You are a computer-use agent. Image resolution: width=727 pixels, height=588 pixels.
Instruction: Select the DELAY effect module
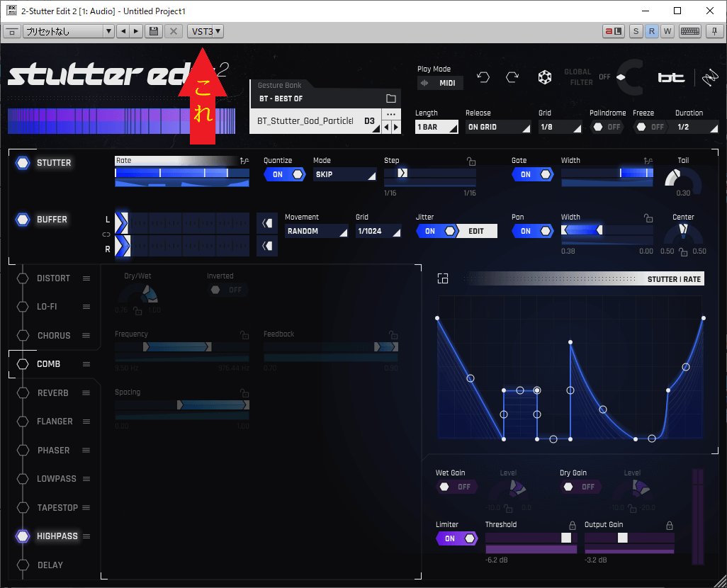(x=50, y=565)
